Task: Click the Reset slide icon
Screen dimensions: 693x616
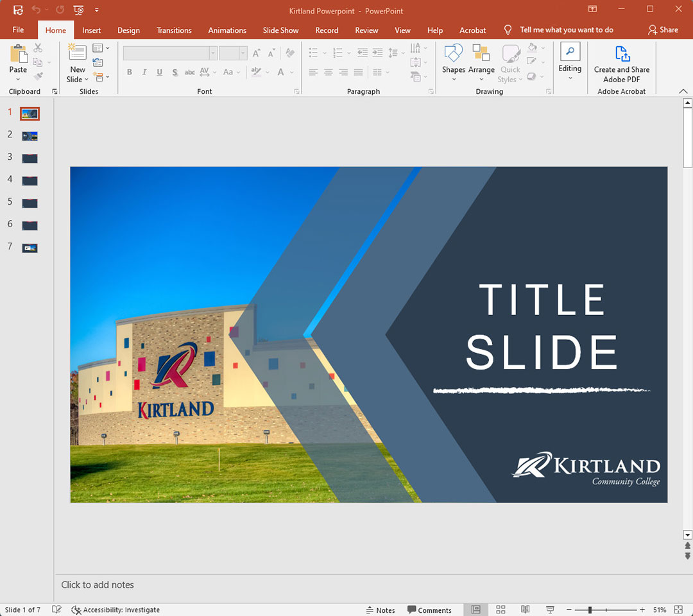Action: click(x=98, y=62)
